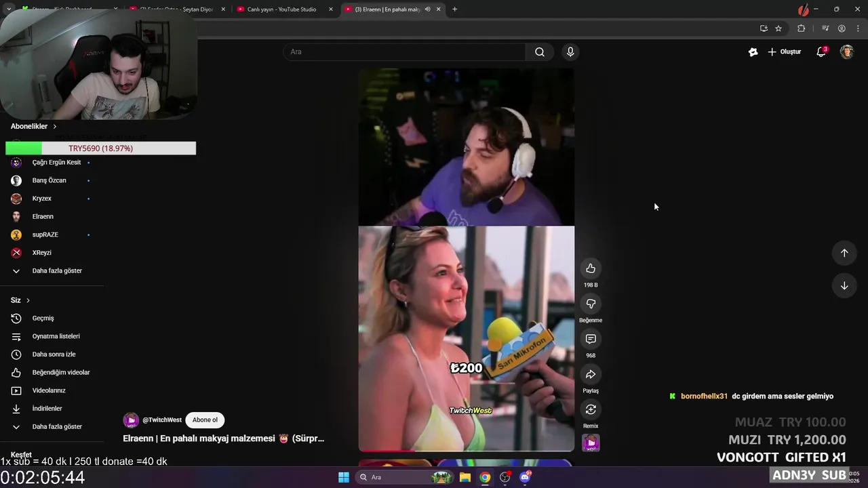Viewport: 868px width, 488px height.
Task: Click the Chrome taskbar icon
Action: [x=485, y=477]
